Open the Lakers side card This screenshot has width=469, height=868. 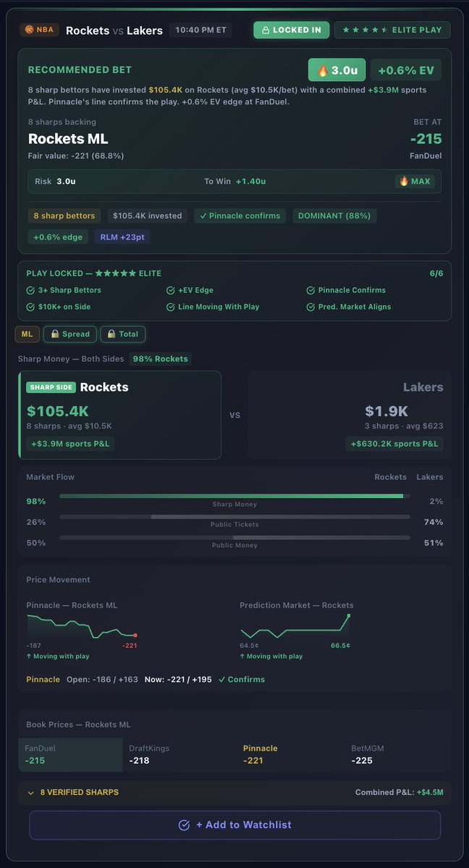tap(350, 416)
